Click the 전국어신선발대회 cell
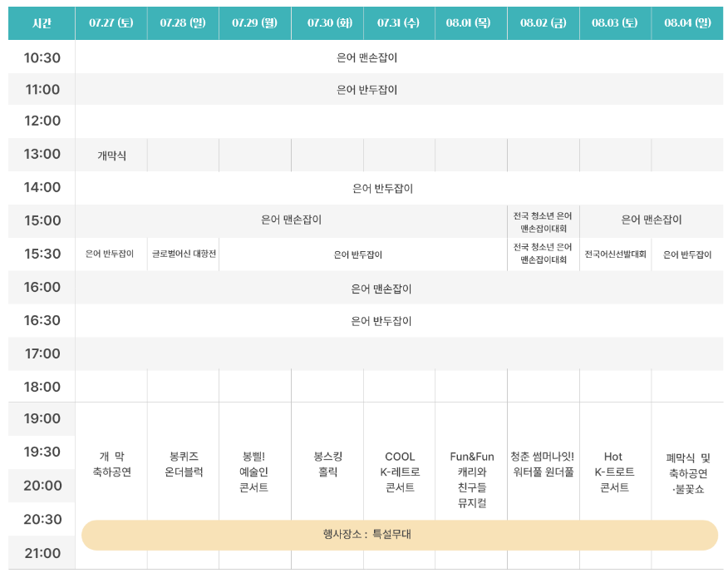The width and height of the screenshot is (728, 573). [x=614, y=254]
